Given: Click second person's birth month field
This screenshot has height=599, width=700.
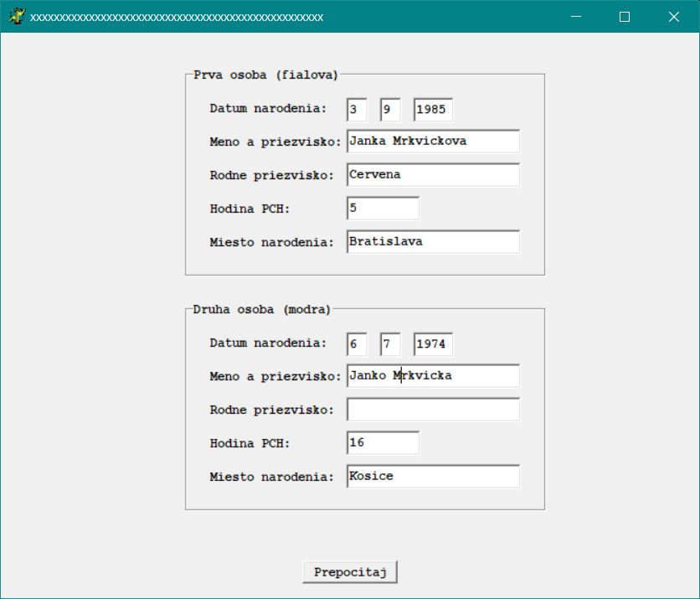Looking at the screenshot, I should (390, 344).
